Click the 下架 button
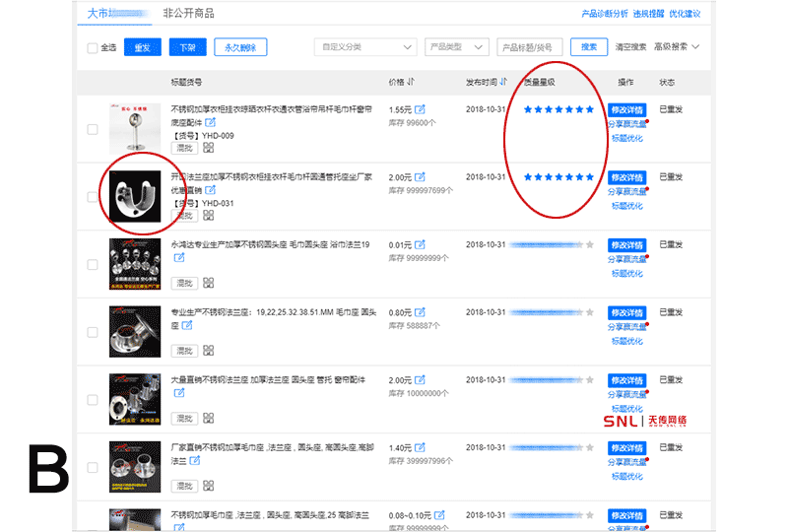The height and width of the screenshot is (532, 788). 188,47
